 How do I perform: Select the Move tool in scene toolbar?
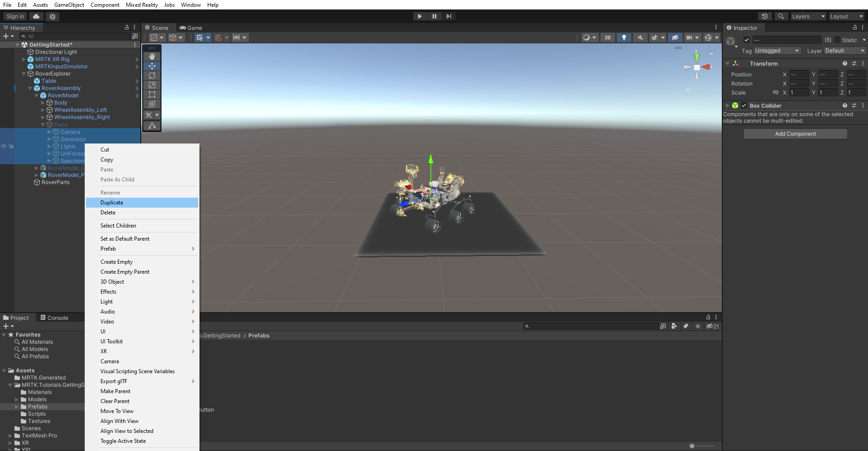tap(152, 66)
